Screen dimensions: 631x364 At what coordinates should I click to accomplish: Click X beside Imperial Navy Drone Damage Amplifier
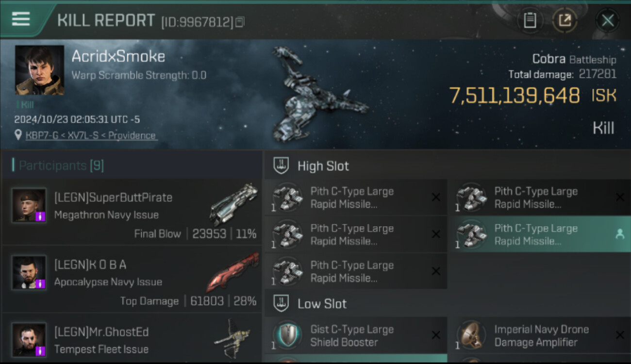620,335
